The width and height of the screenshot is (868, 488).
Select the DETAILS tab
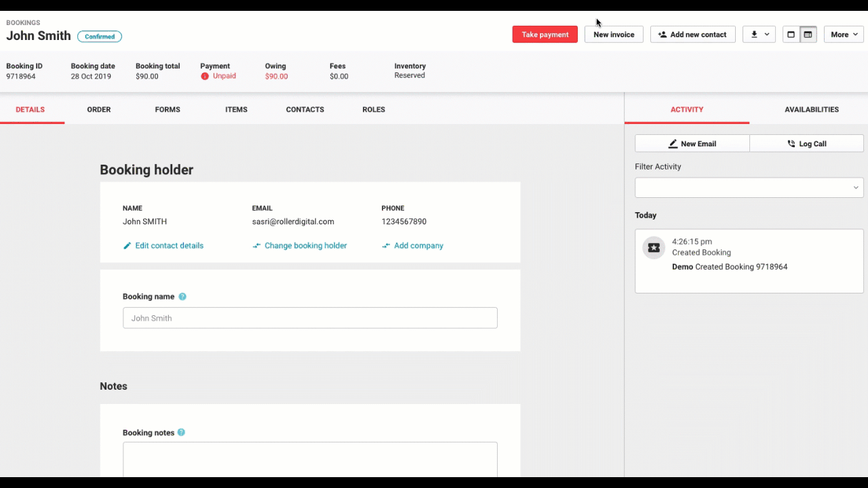click(31, 109)
